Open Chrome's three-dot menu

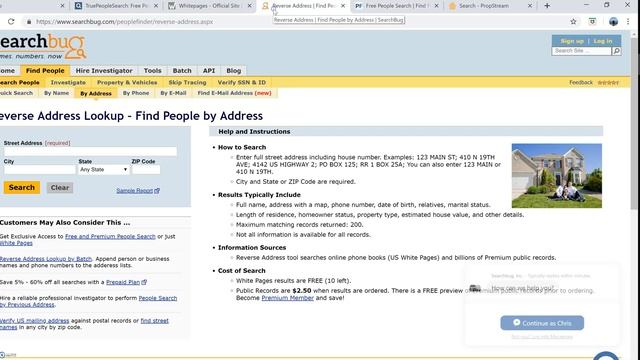coord(628,22)
